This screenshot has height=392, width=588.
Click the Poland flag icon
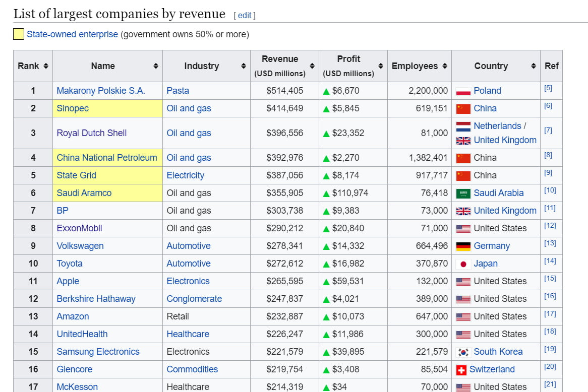(x=463, y=91)
